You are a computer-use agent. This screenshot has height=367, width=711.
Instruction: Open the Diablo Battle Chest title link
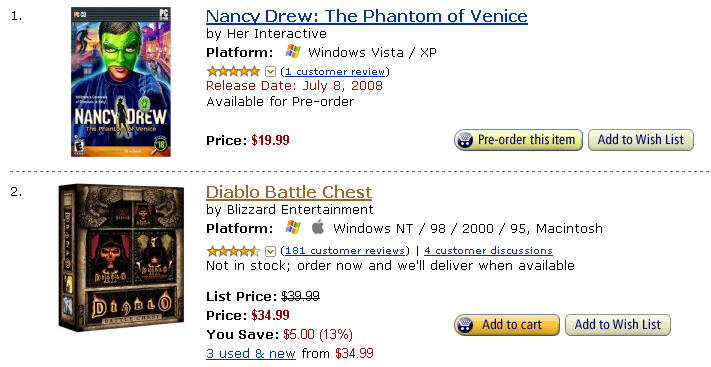click(x=289, y=192)
